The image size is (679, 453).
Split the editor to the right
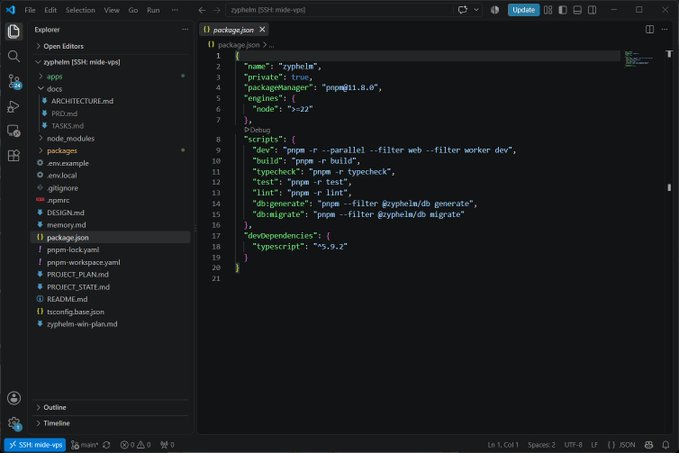[x=650, y=29]
